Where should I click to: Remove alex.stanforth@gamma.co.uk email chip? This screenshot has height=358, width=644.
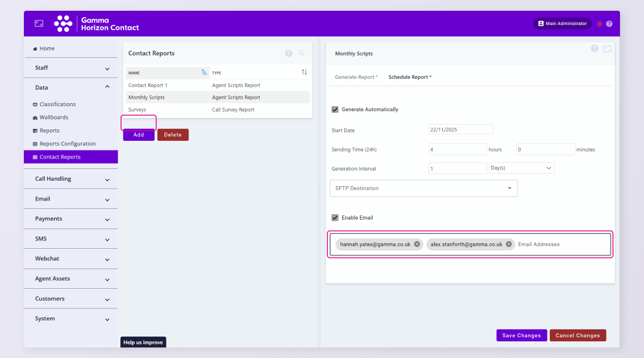coord(509,244)
